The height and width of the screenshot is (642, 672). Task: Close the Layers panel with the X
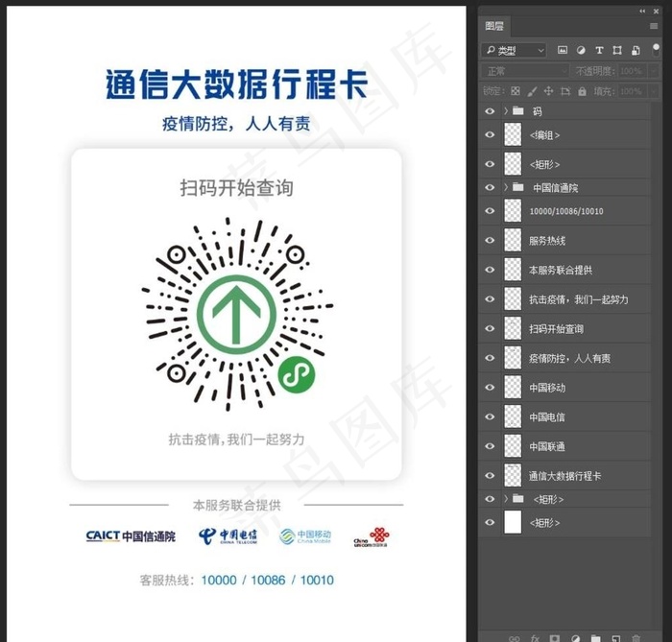(x=656, y=12)
